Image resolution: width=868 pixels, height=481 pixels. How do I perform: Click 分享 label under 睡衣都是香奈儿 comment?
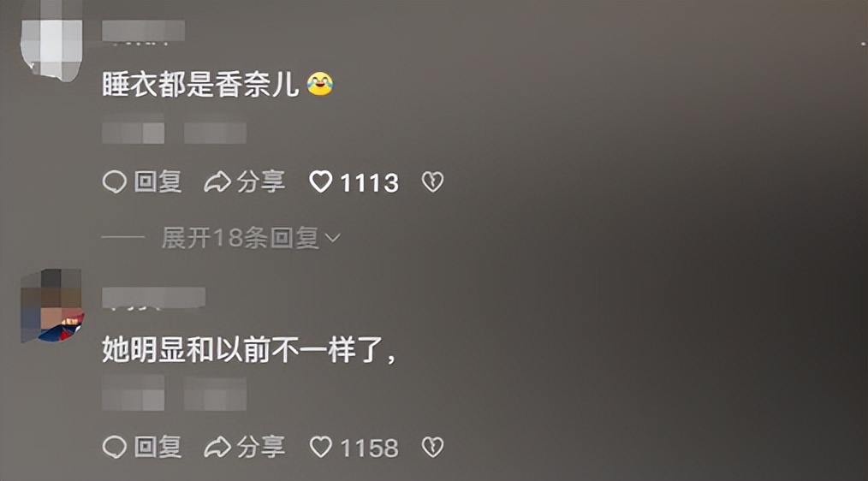pyautogui.click(x=261, y=181)
